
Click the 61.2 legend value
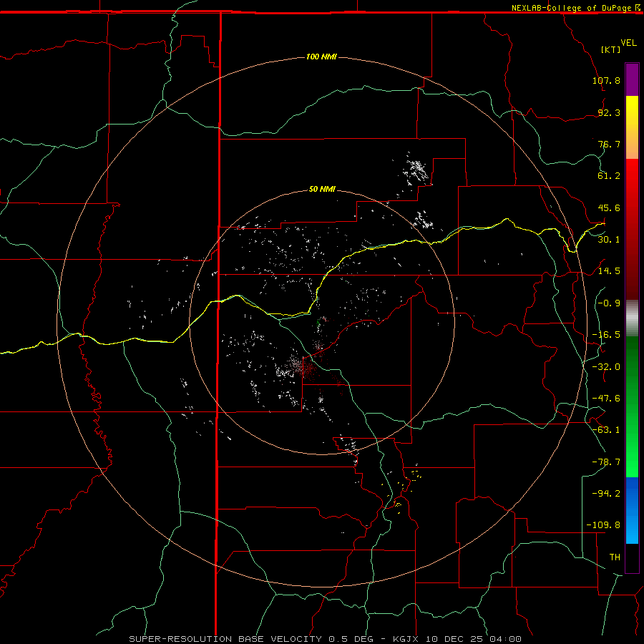pos(609,176)
